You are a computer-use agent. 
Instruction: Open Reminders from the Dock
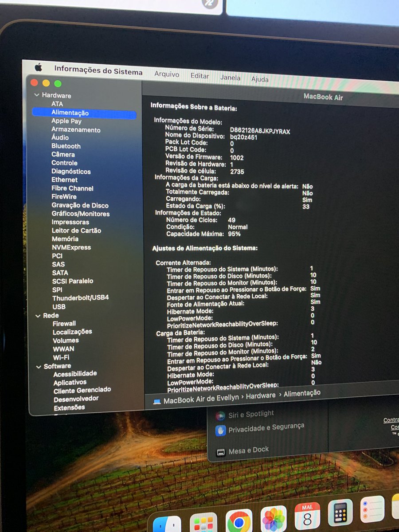pos(372,509)
